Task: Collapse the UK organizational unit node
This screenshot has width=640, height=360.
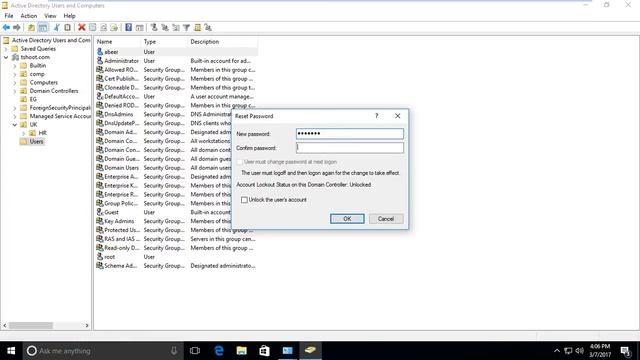Action: coord(15,124)
